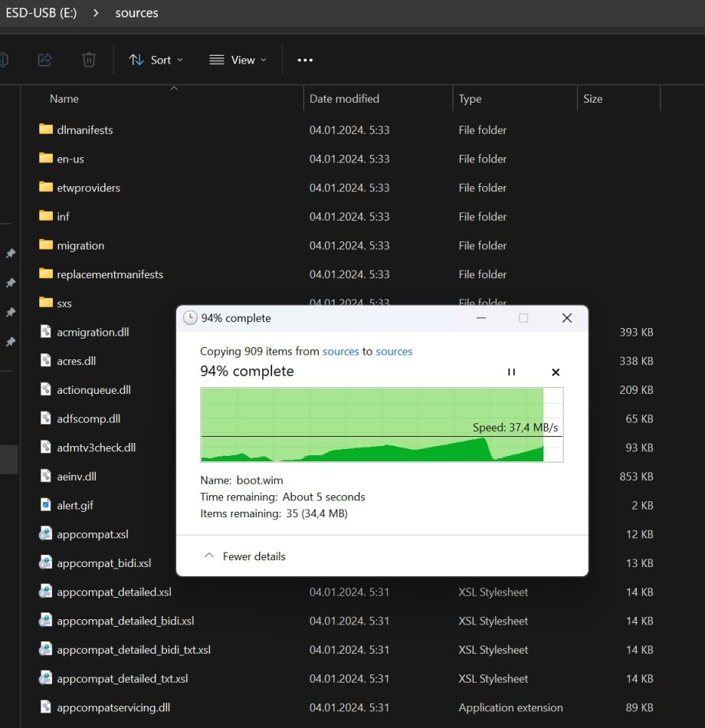This screenshot has height=728, width=705.
Task: Open the migration folder
Action: 80,245
